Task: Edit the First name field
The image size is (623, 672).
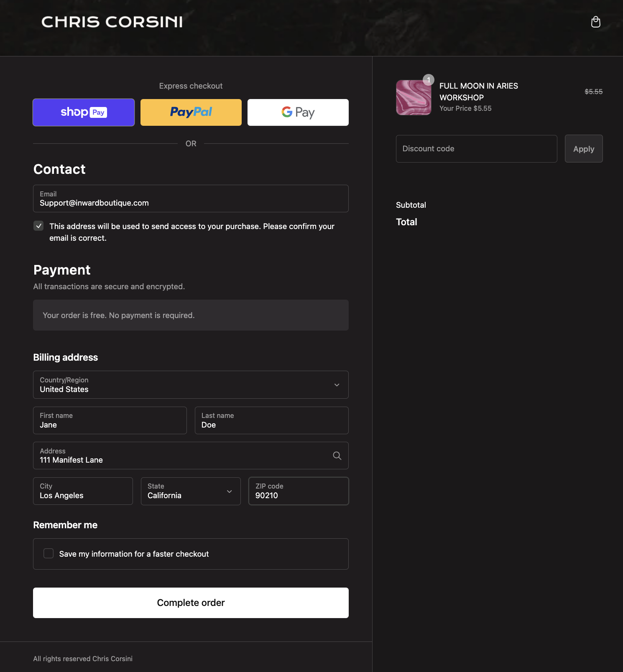Action: 110,420
